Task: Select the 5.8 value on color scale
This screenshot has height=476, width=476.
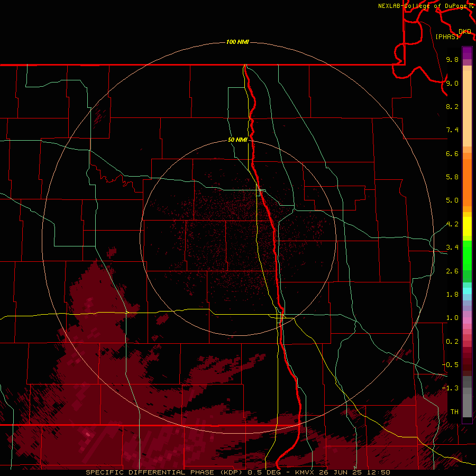Action: [452, 177]
